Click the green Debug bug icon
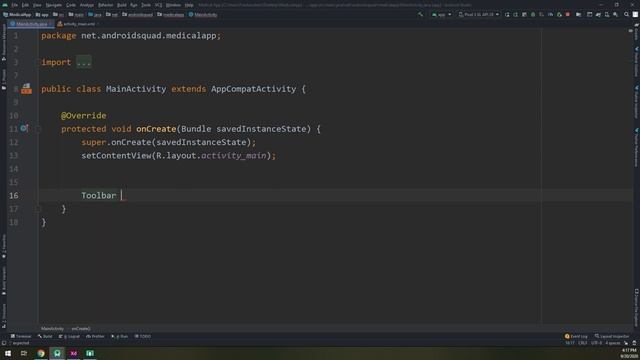 point(533,14)
